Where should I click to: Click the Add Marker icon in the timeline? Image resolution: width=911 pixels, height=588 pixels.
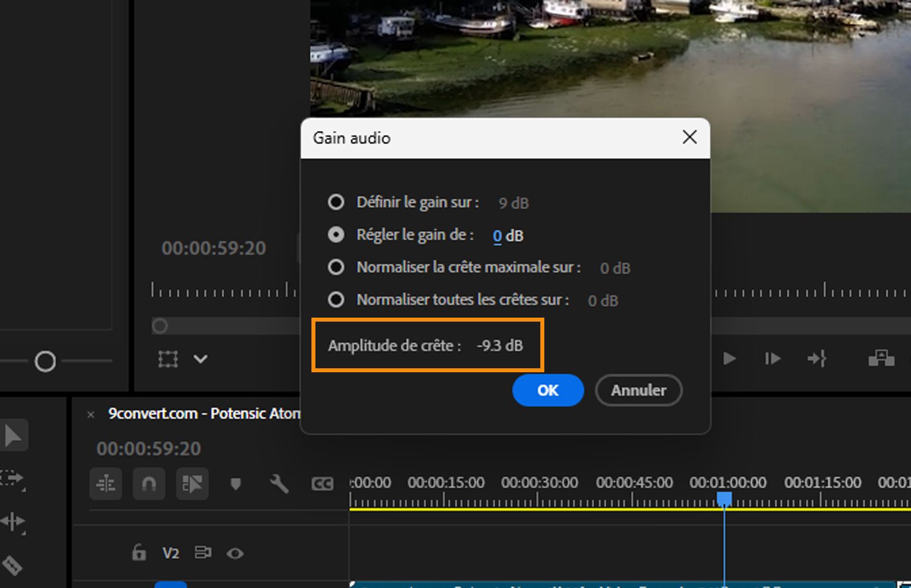click(236, 484)
